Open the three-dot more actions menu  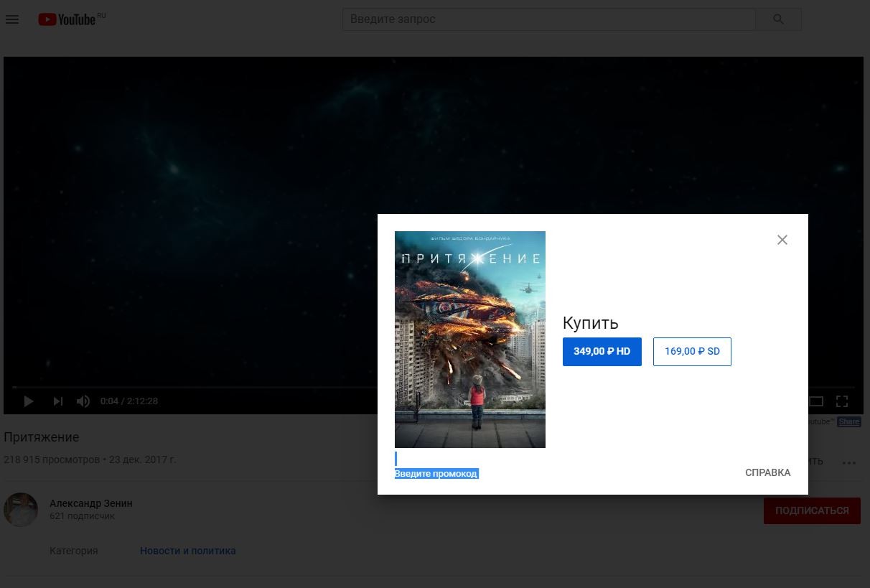coord(849,463)
